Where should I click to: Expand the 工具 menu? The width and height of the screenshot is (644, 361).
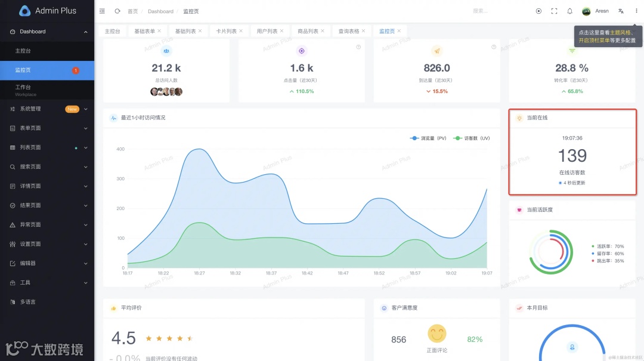(47, 283)
